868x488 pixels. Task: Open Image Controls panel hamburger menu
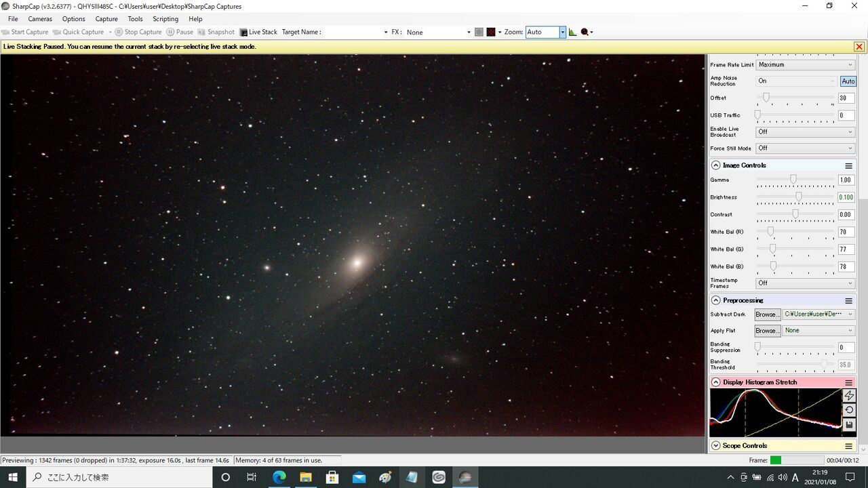848,165
